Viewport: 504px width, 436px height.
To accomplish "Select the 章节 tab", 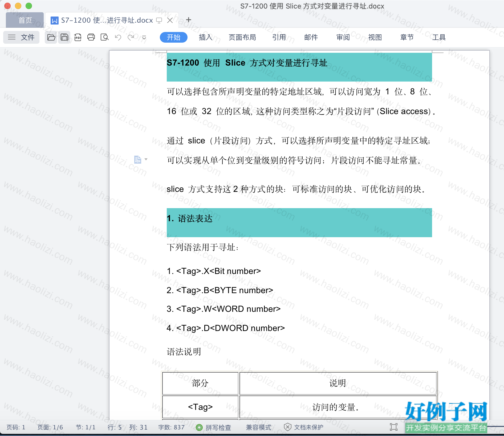I will click(407, 37).
